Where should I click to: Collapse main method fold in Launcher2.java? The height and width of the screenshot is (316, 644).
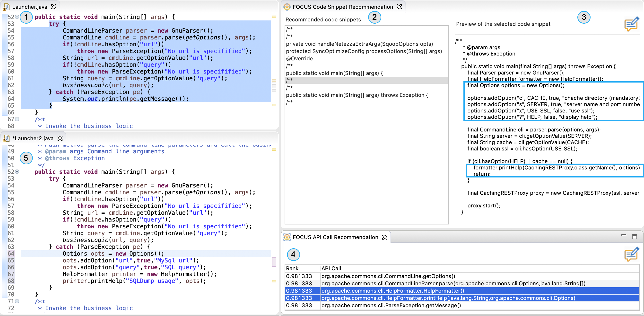(17, 172)
